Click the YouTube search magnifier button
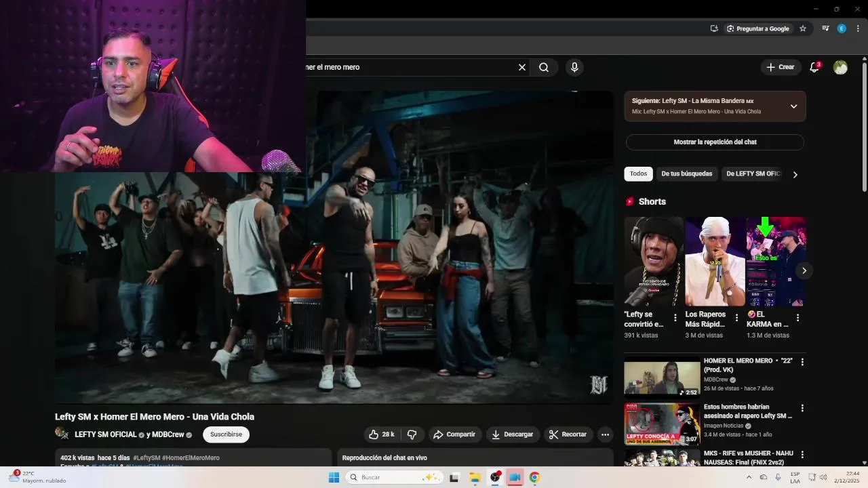Viewport: 868px width, 488px height. [x=544, y=67]
